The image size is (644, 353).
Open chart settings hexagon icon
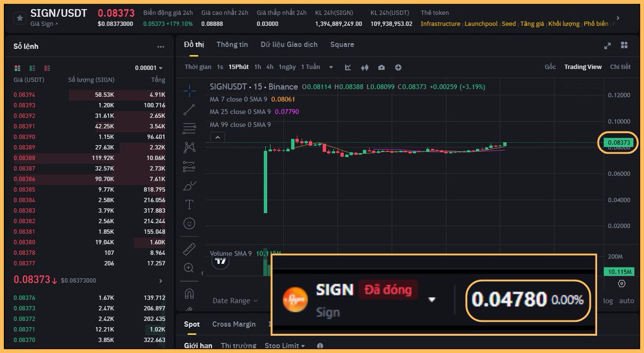[x=621, y=283]
